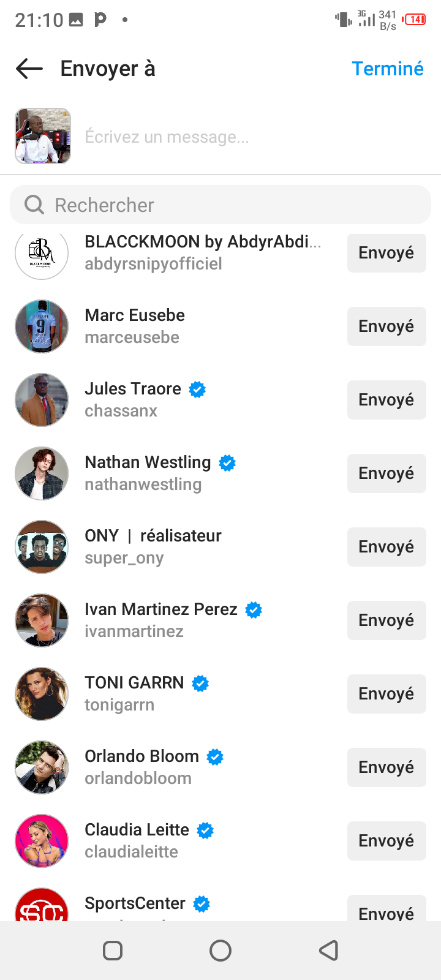Screen dimensions: 441x980
Task: Tap Jules Traore's verified badge
Action: tap(197, 389)
